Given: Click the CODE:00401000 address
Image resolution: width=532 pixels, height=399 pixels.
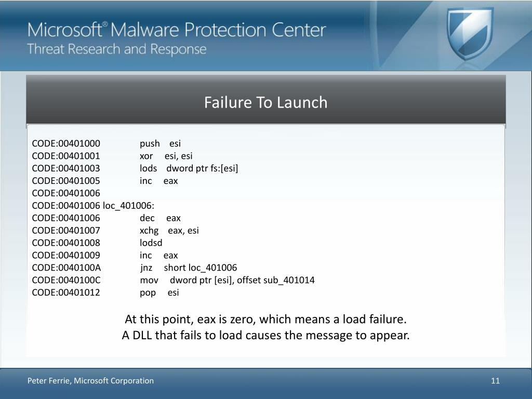Looking at the screenshot, I should click(66, 143).
